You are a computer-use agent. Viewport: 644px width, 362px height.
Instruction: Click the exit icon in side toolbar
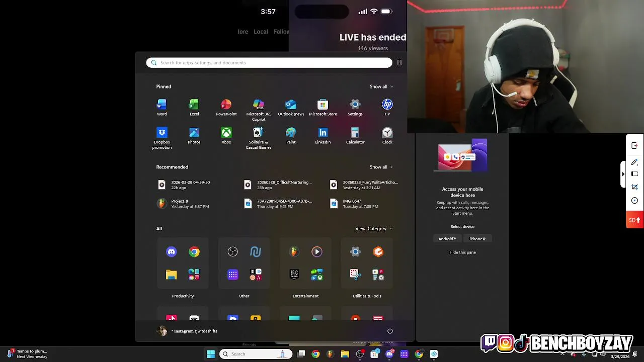634,145
